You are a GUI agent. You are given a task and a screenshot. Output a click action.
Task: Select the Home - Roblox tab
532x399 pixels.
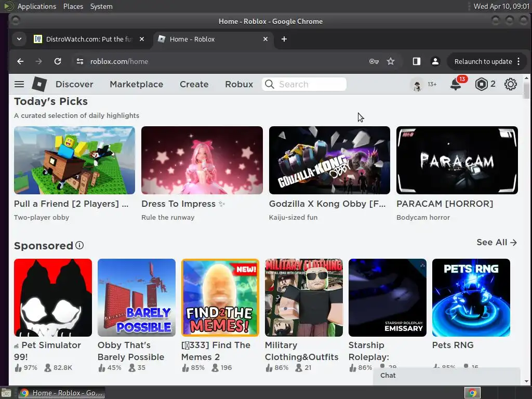point(214,39)
